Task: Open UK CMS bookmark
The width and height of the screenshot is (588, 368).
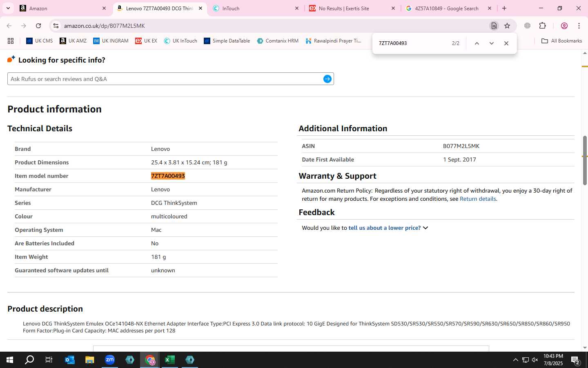Action: (40, 41)
